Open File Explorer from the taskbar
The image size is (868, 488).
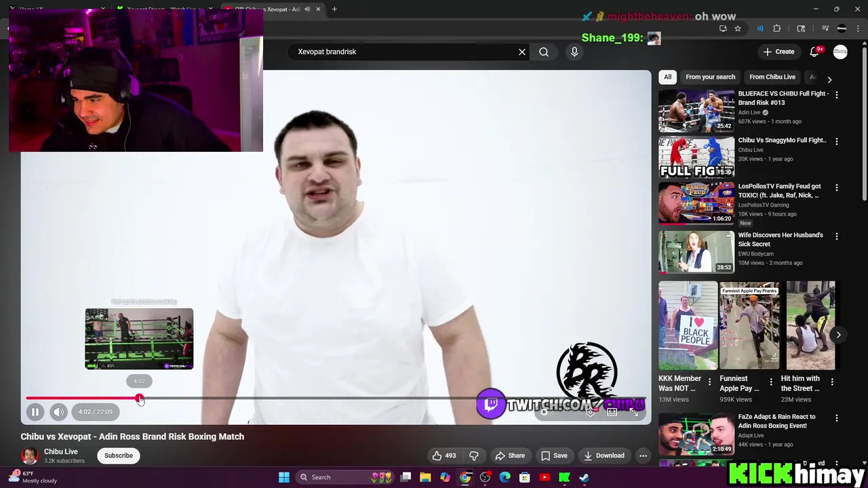click(425, 477)
